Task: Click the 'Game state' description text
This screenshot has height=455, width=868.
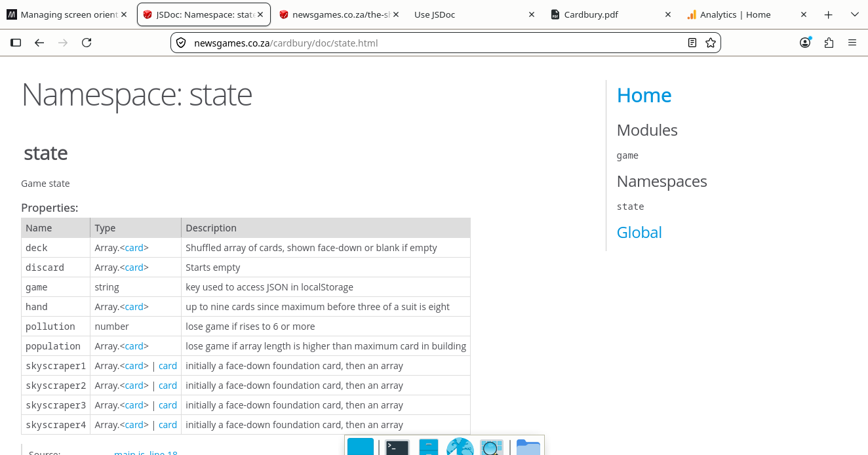Action: 45,184
